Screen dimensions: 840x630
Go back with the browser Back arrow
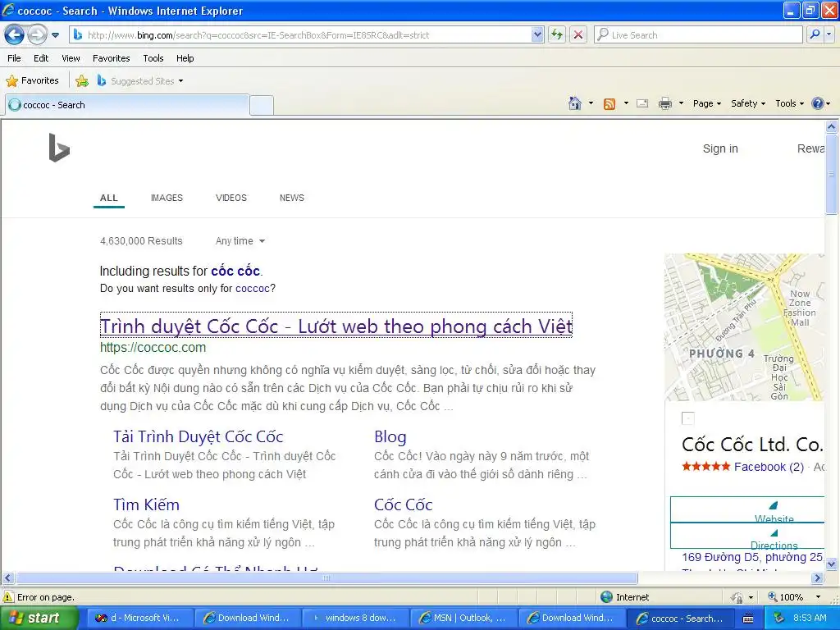[x=15, y=34]
